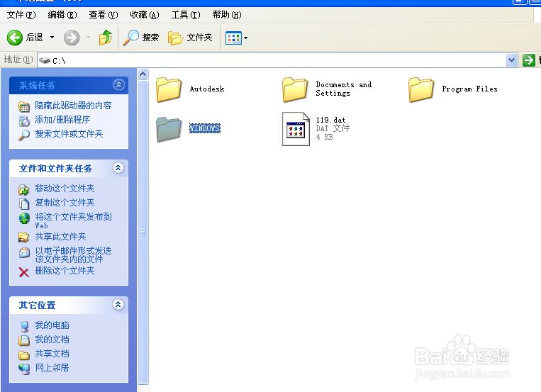This screenshot has height=392, width=541.
Task: Collapse the 文件和文件夹任务 panel
Action: point(118,168)
